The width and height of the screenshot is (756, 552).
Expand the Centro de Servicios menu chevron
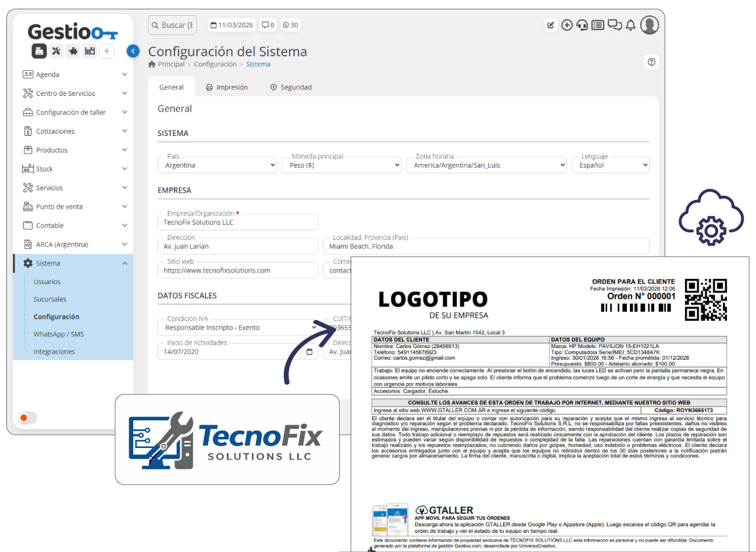[124, 93]
